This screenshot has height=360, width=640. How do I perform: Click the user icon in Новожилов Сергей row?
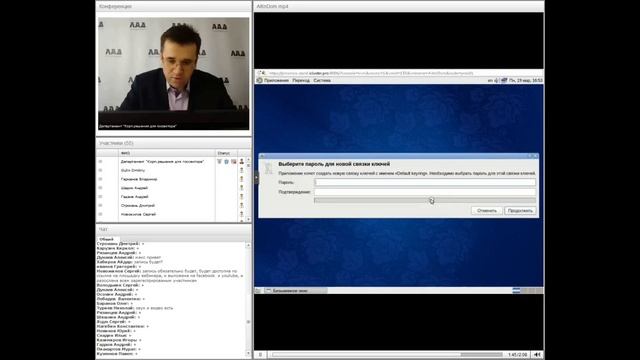point(242,214)
